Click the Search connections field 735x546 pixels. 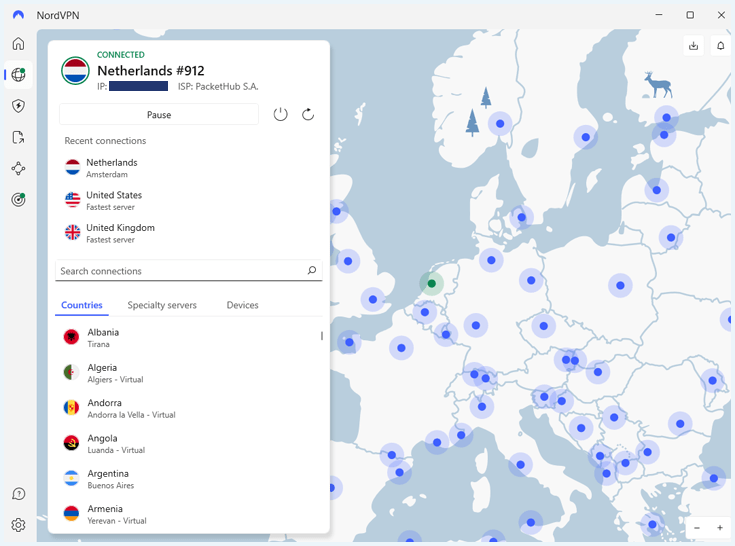point(188,270)
